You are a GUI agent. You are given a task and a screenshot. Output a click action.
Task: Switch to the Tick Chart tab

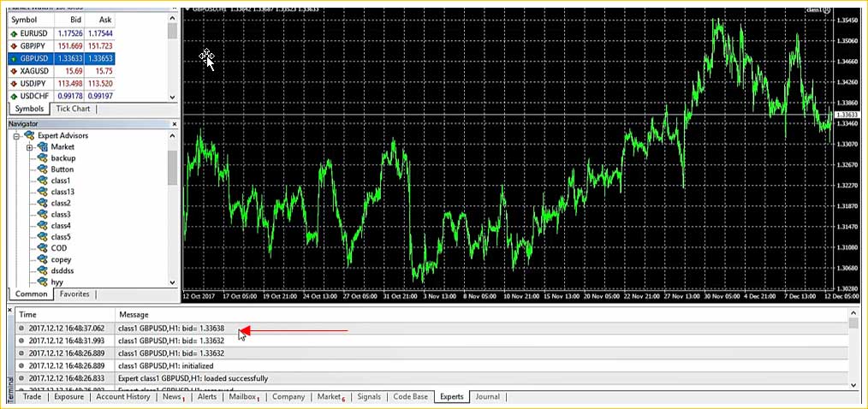(x=73, y=109)
